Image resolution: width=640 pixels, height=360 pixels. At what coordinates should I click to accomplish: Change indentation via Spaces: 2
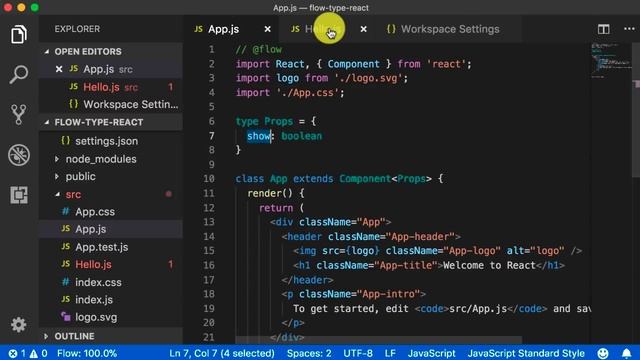(309, 353)
